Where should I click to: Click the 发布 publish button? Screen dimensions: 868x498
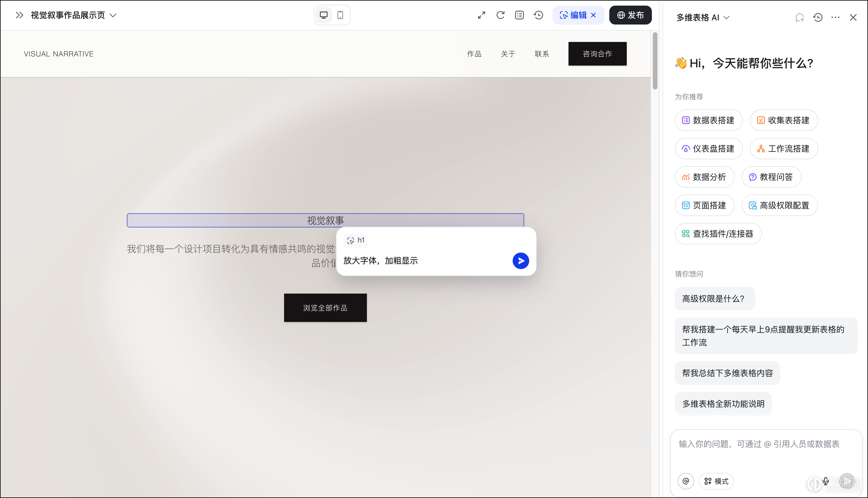(631, 15)
